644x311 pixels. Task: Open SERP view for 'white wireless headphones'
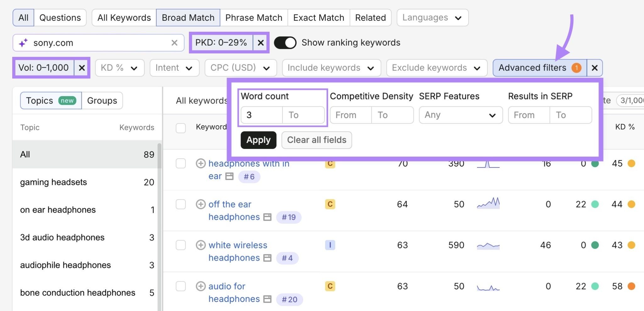(267, 258)
